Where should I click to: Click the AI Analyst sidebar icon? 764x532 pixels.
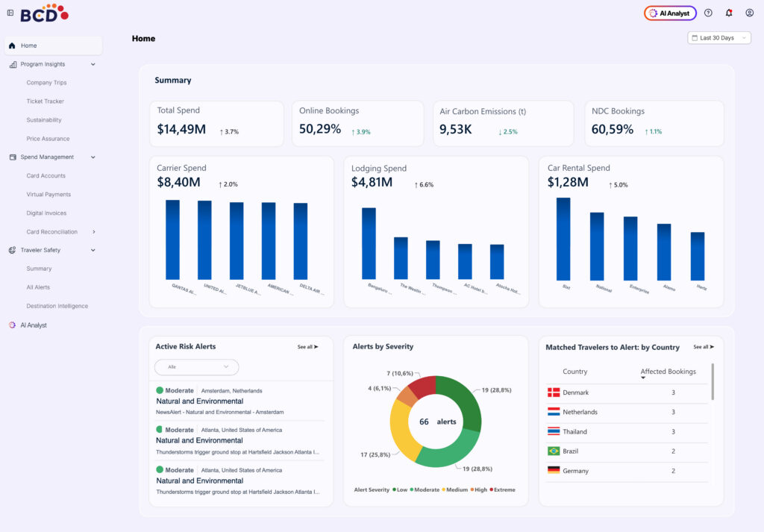pyautogui.click(x=12, y=325)
